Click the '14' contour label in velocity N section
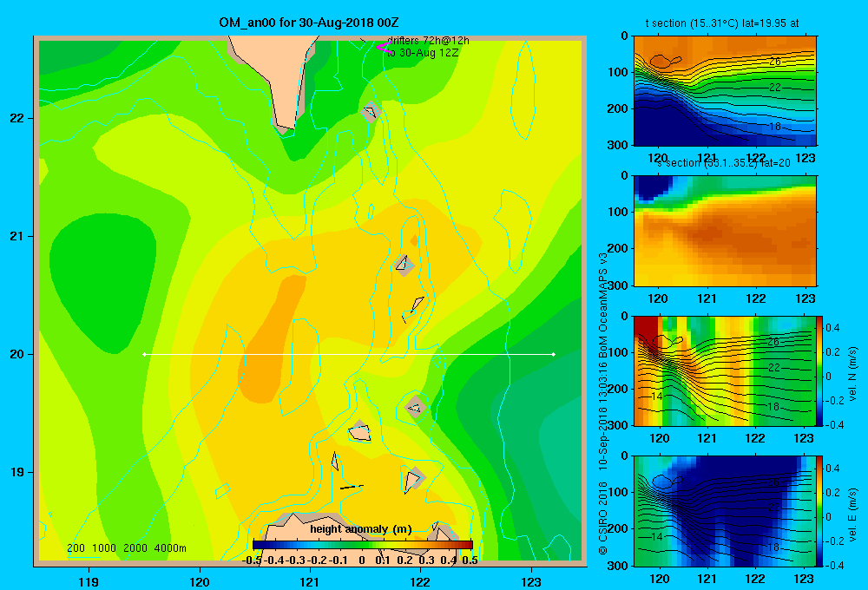The width and height of the screenshot is (868, 590). (656, 397)
